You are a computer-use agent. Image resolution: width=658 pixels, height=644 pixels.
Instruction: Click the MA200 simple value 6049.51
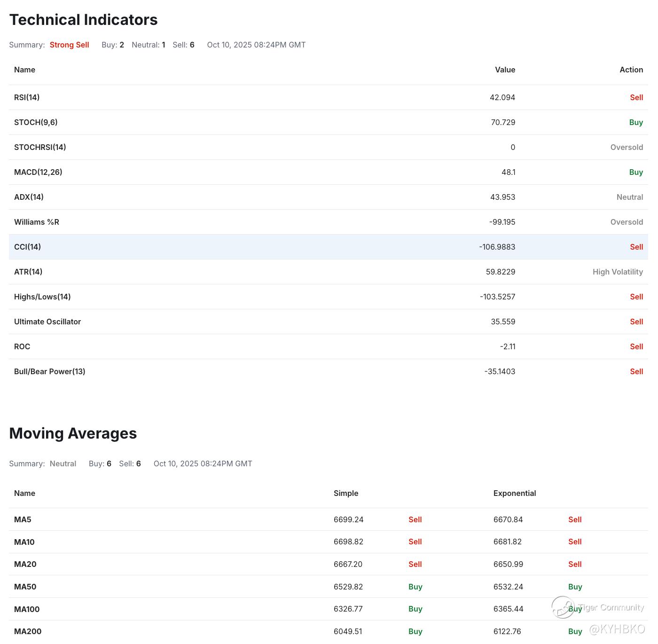pos(348,631)
